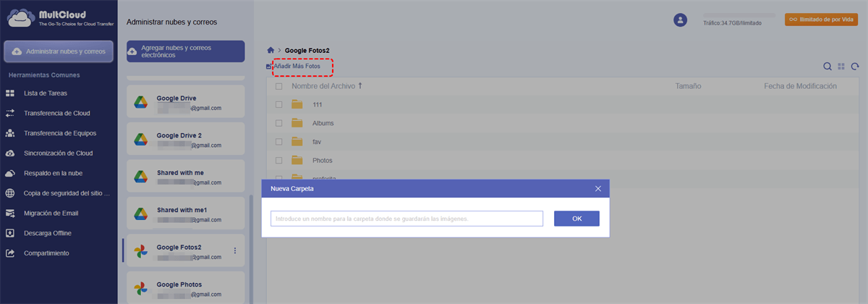Select the Google Drive 2 account
Image resolution: width=868 pixels, height=304 pixels.
click(185, 140)
